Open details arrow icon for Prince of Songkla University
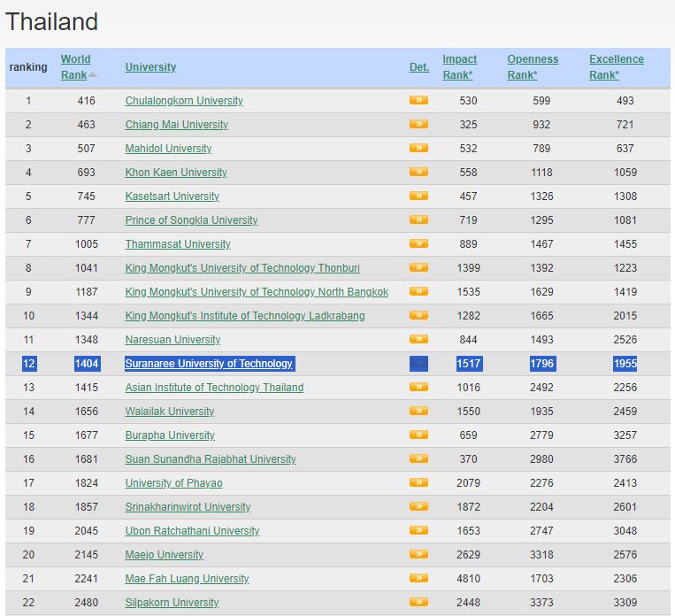675x616 pixels. point(418,219)
